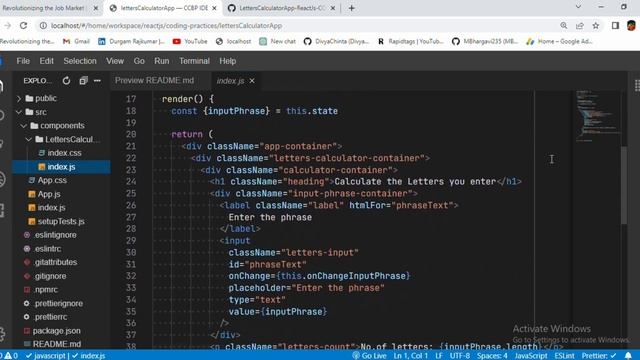640x360 pixels.
Task: Open .npmrc file
Action: point(45,289)
